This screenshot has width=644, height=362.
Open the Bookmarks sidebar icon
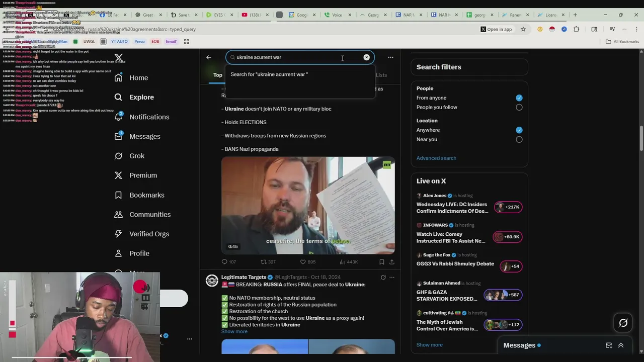pyautogui.click(x=118, y=195)
